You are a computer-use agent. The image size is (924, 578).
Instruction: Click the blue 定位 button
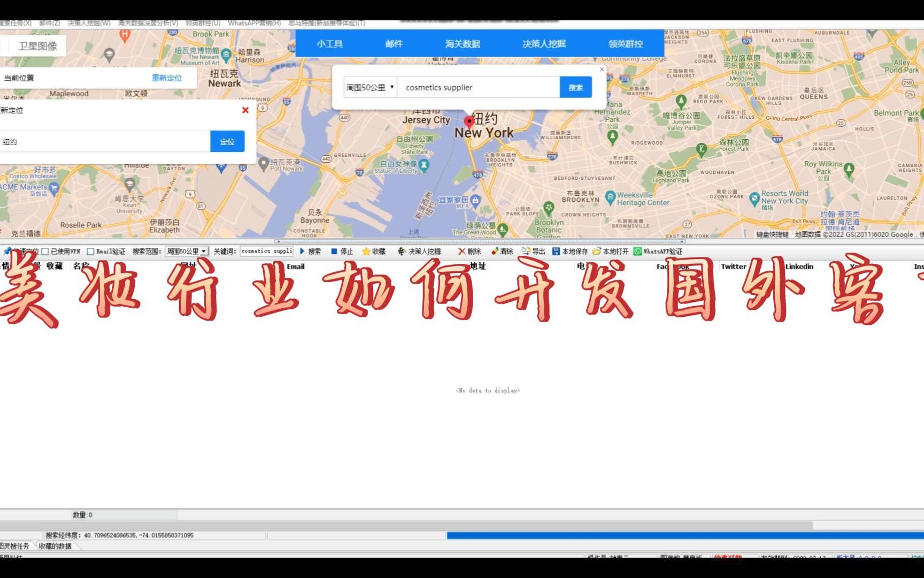227,141
